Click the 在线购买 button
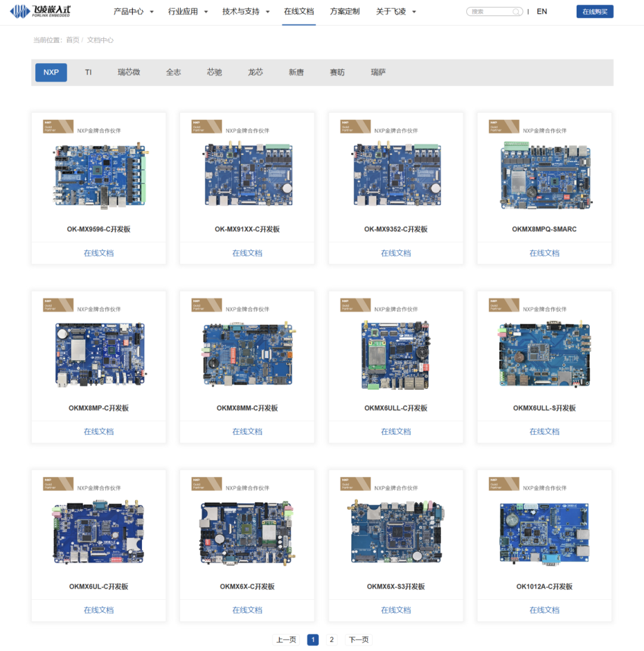 pos(595,12)
